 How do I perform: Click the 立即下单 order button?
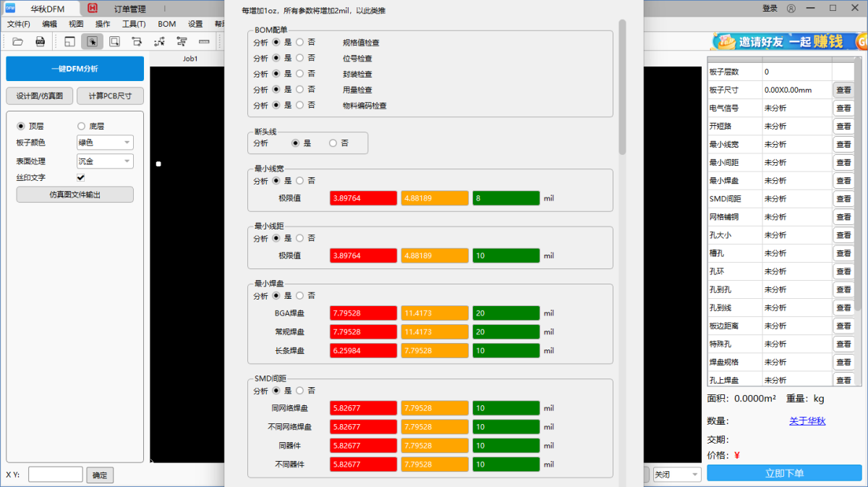click(784, 473)
